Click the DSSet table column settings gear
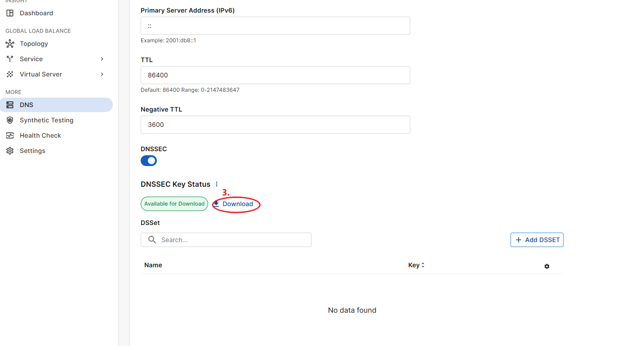644x346 pixels. (546, 266)
